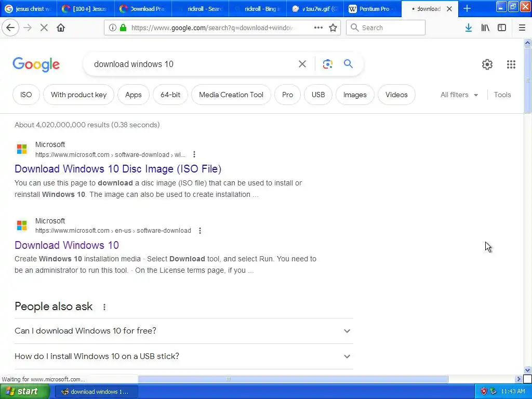Open the Download Windows 10 result link
The width and height of the screenshot is (532, 399).
click(x=67, y=245)
